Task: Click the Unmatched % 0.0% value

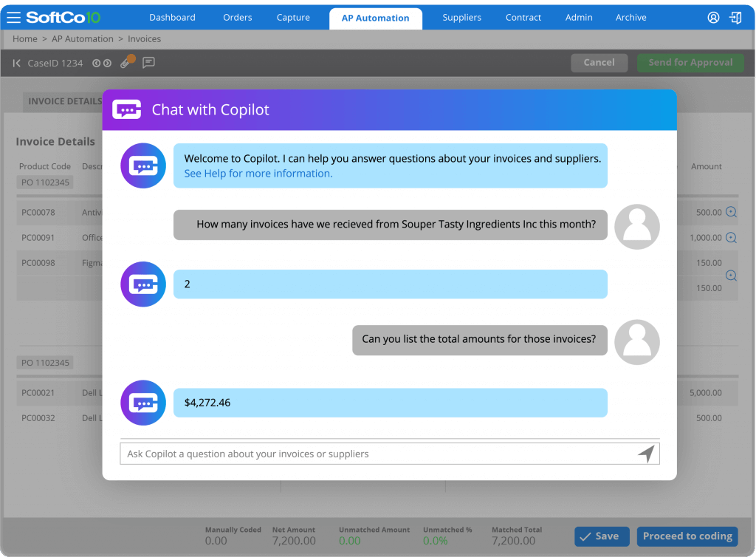Action: 435,542
